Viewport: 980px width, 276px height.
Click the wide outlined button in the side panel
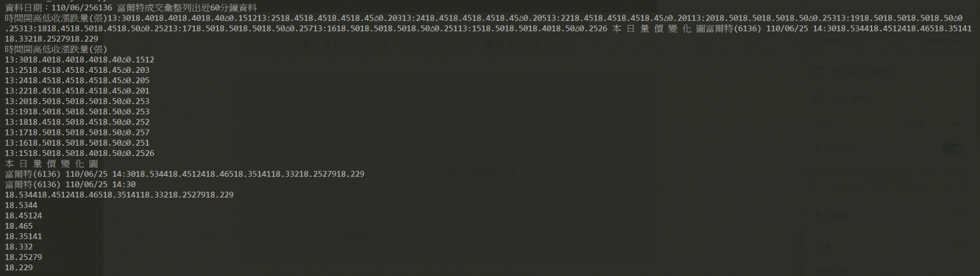[889, 178]
